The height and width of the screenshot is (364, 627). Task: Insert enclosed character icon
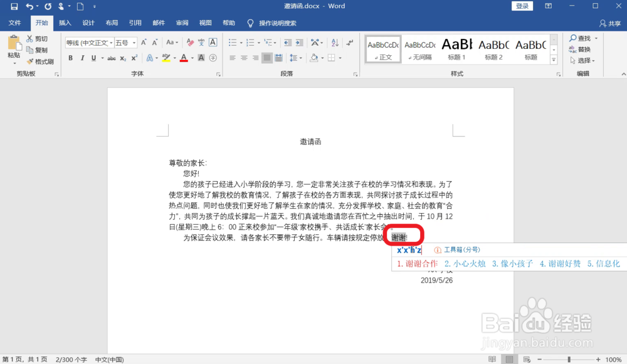[213, 58]
